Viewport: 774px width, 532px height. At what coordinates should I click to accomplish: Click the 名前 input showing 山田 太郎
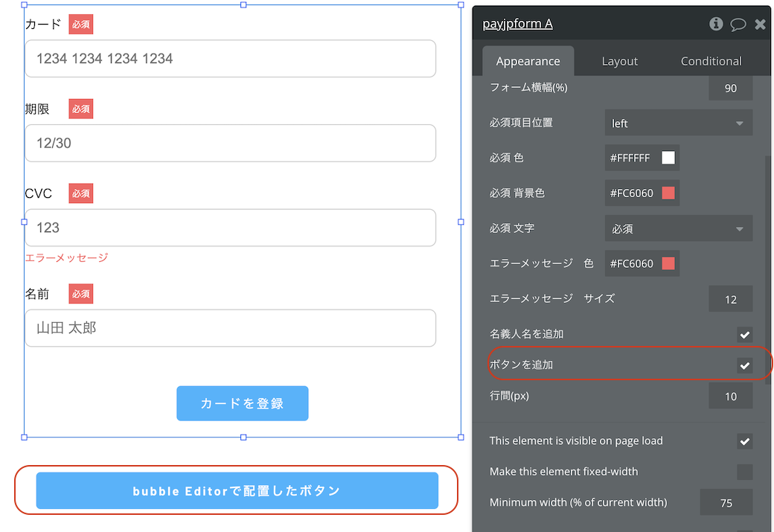230,328
